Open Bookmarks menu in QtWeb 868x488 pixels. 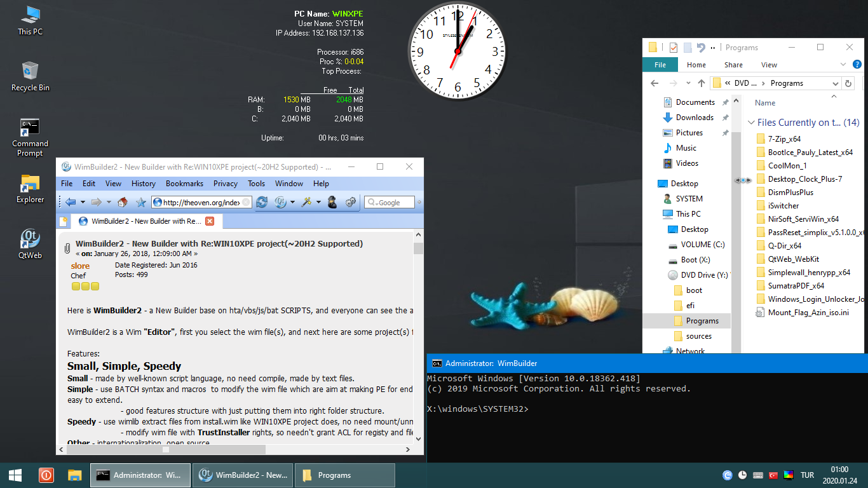[x=185, y=184]
